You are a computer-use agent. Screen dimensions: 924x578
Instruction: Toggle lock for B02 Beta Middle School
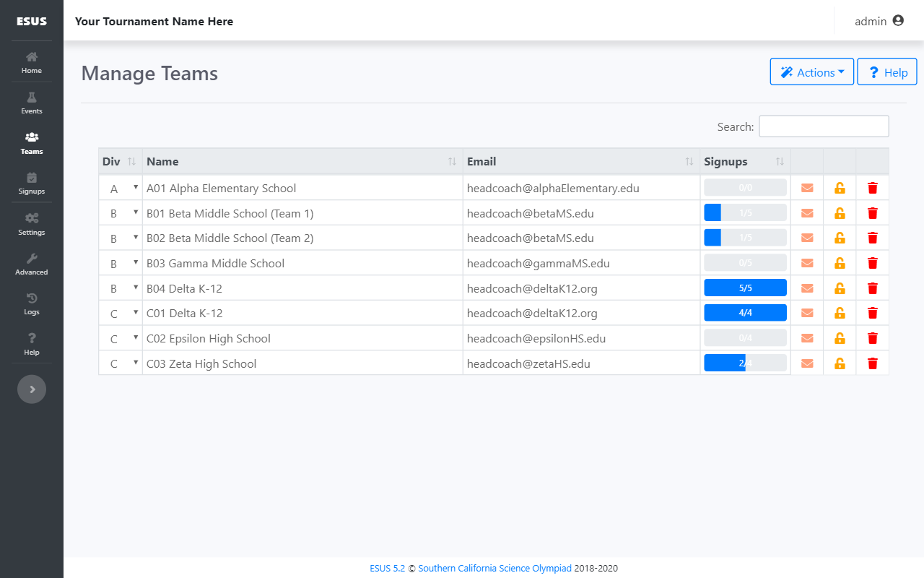[x=840, y=238]
